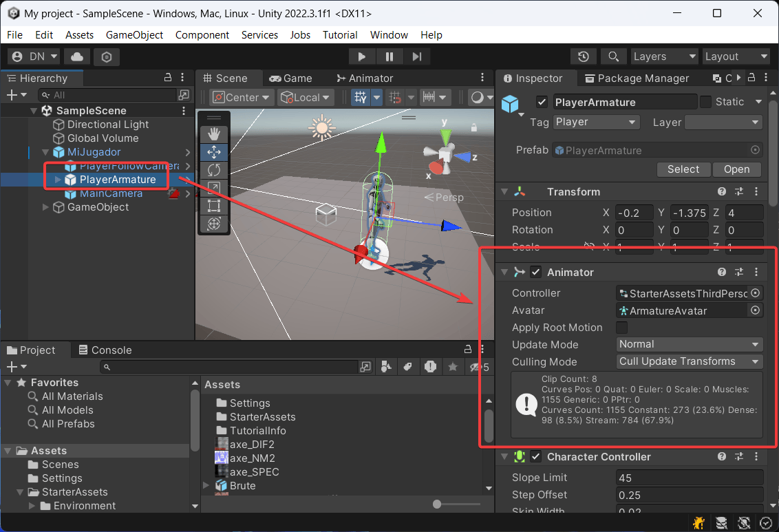Open Update Mode Normal dropdown
Screen dimensions: 779x532
click(x=689, y=344)
